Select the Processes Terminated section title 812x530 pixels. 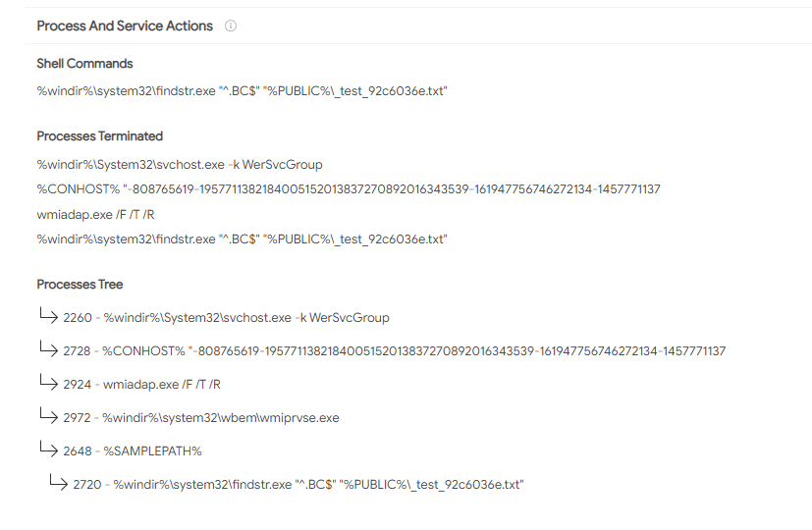click(x=100, y=136)
